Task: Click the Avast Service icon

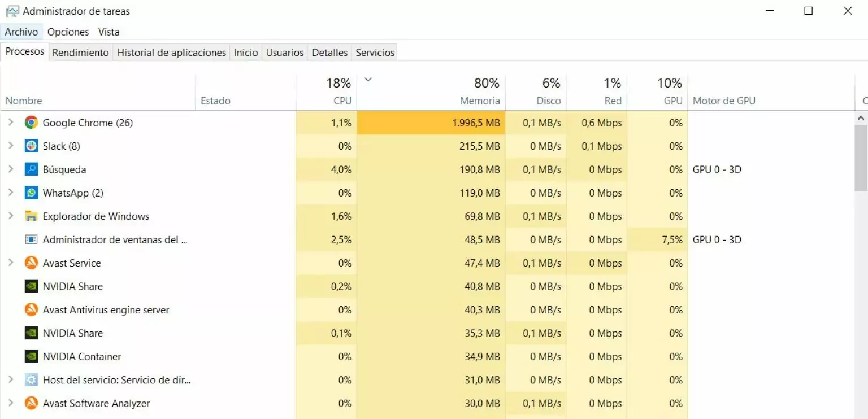Action: 32,263
